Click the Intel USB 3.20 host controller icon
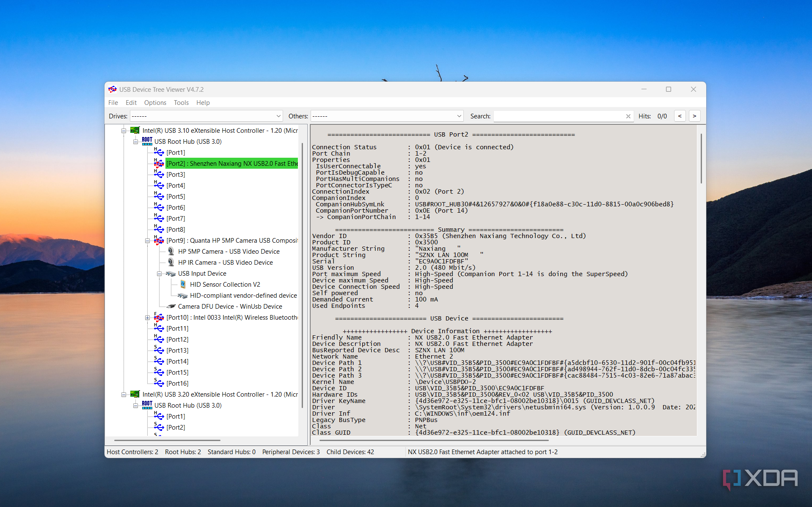812x507 pixels. [135, 394]
